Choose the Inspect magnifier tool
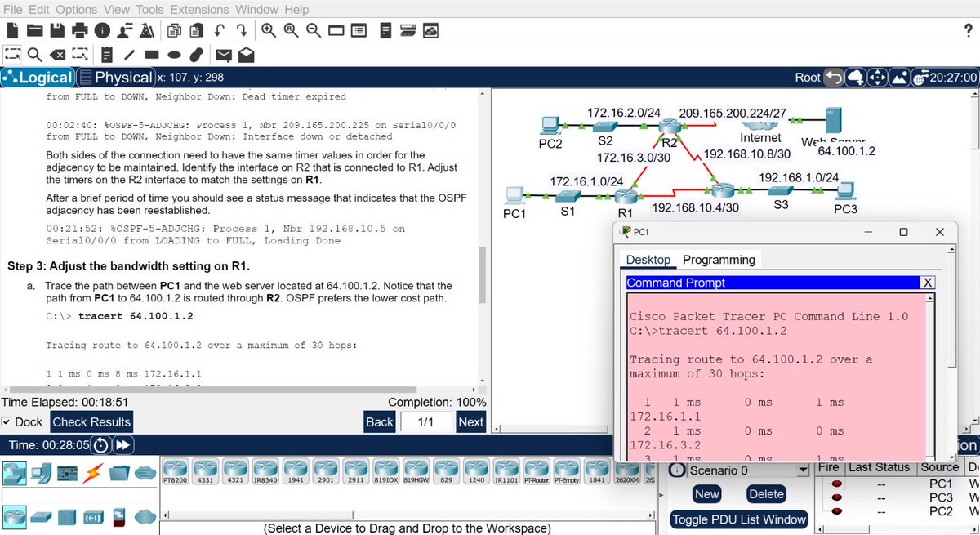Screen dimensions: 980x535 point(35,55)
